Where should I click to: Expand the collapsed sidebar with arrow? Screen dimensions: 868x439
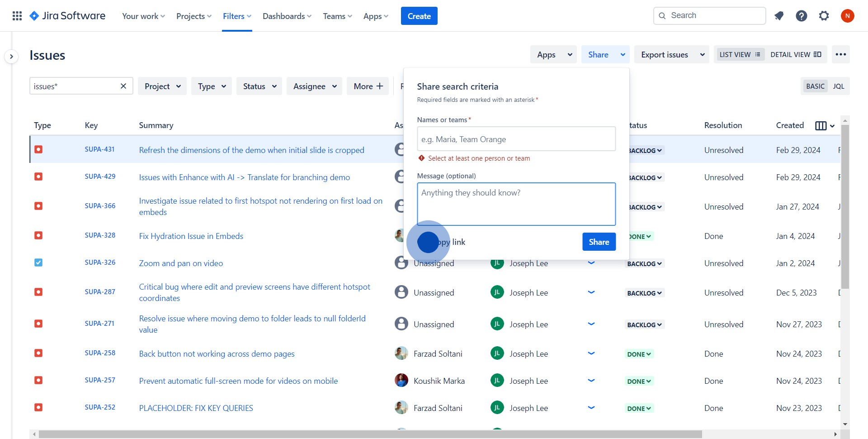(x=11, y=57)
